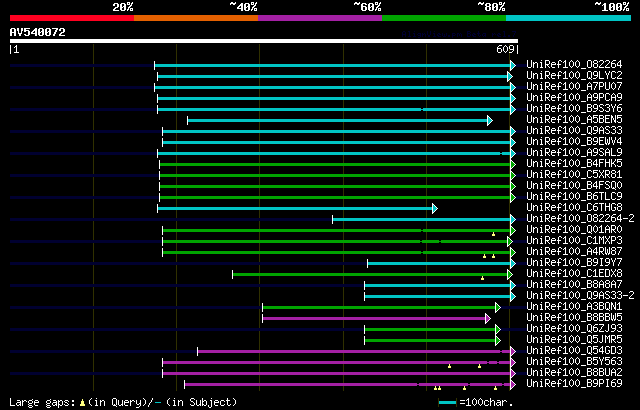
Task: Click the UniRef100_B6TLC9 label
Action: pos(574,197)
